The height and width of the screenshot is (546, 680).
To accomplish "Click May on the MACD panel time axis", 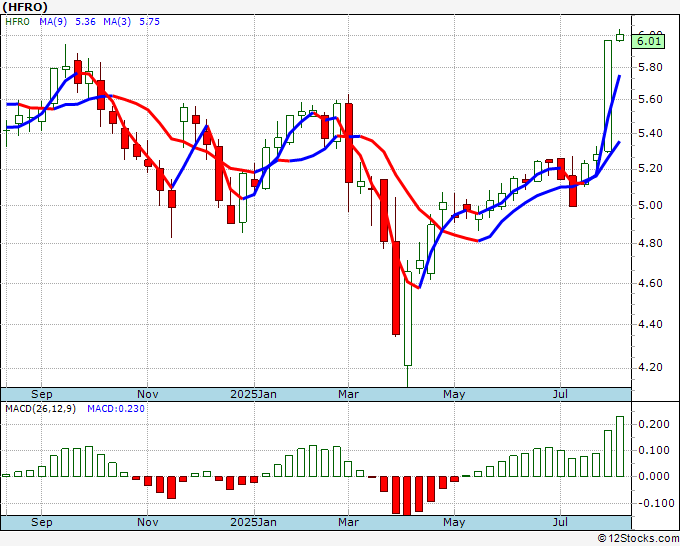I will pyautogui.click(x=454, y=522).
